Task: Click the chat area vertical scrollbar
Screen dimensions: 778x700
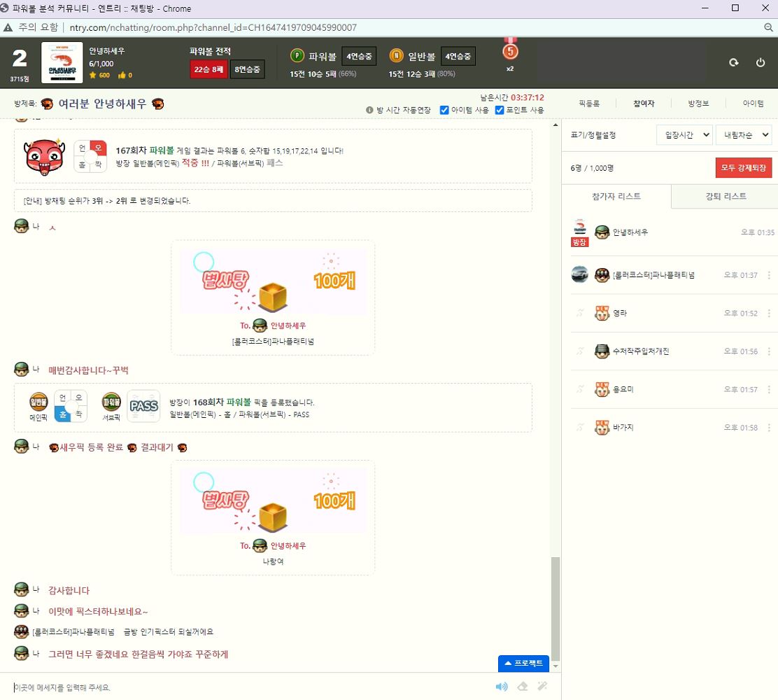Action: [x=556, y=609]
